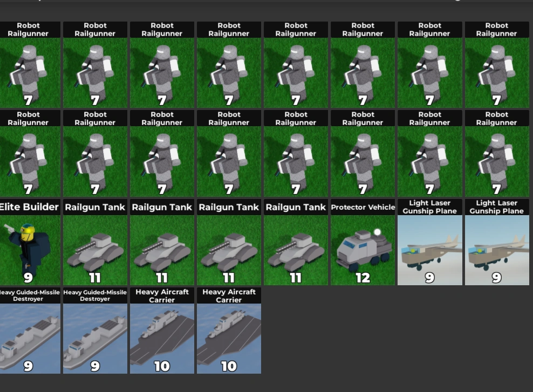The width and height of the screenshot is (533, 392).
Task: Pick the Robot Railgunner directly above Protector Vehicle
Action: [363, 154]
